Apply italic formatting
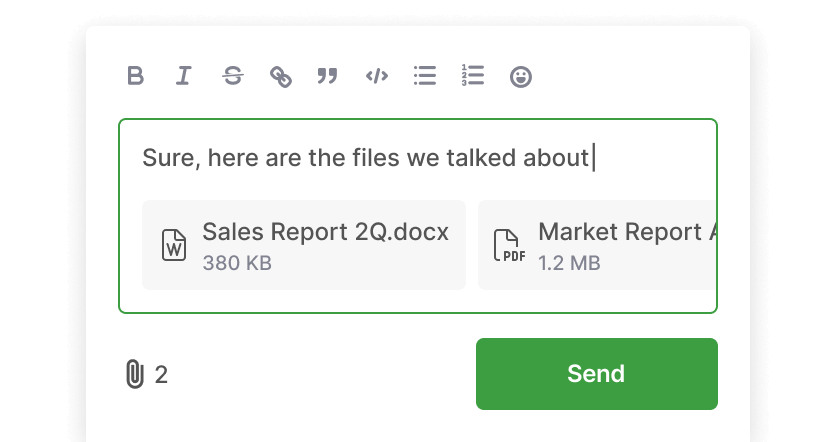This screenshot has height=442, width=838. click(183, 76)
